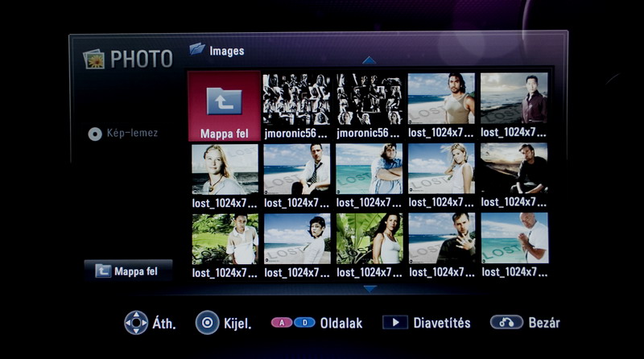Select the red Mappa fel folder tile
This screenshot has width=644, height=359.
225,106
